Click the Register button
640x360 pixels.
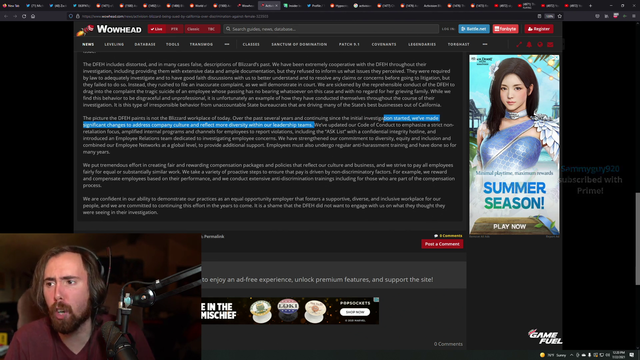(x=539, y=29)
